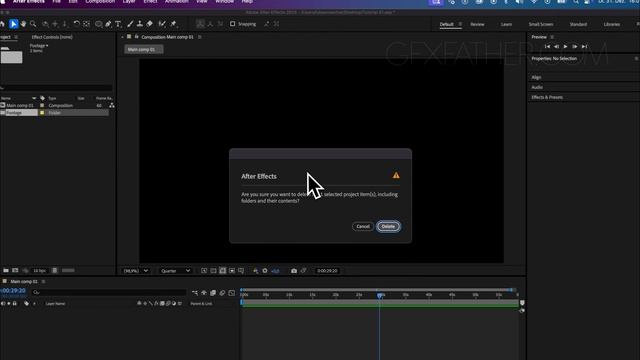This screenshot has width=640, height=360.
Task: Click the preview time readout in viewer
Action: 327,271
